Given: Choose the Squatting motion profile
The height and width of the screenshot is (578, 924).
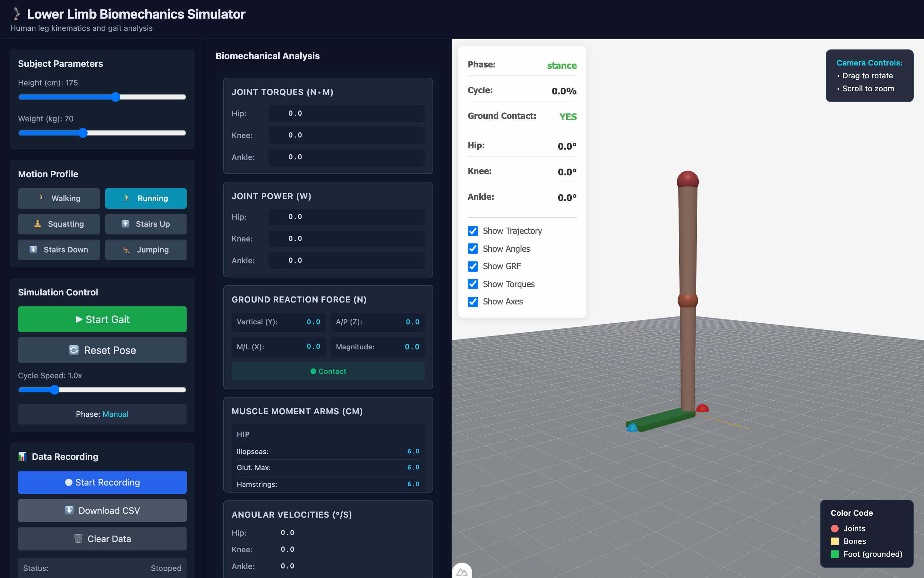Looking at the screenshot, I should pos(59,223).
